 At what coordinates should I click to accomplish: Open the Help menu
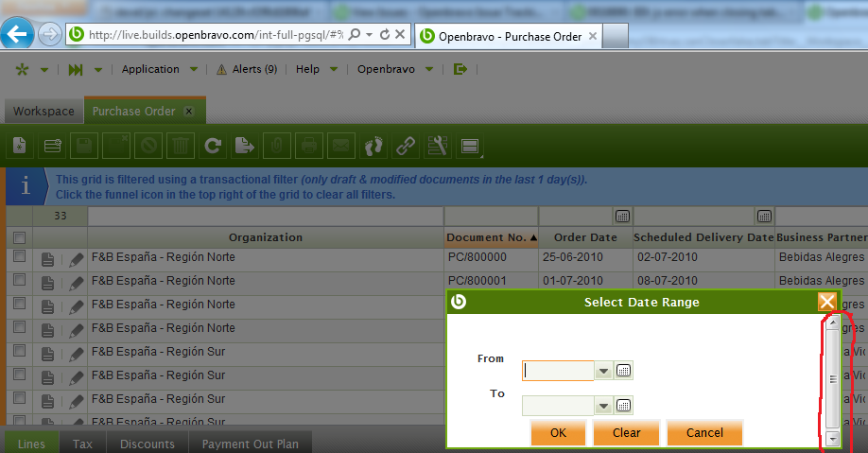click(308, 69)
